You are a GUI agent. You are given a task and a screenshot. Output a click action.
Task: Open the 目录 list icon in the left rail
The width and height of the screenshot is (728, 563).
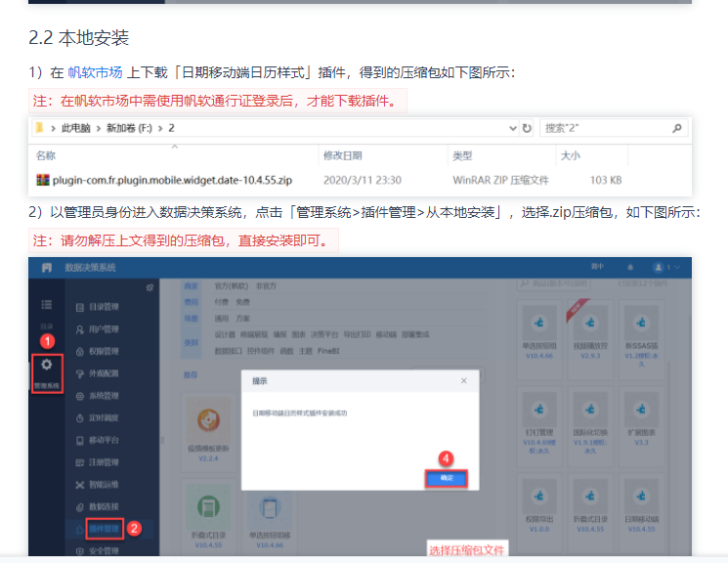click(47, 305)
